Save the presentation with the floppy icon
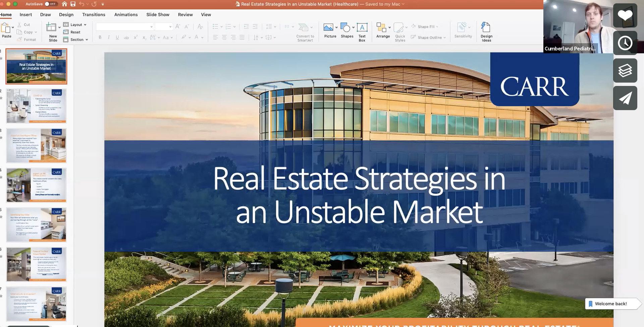The height and width of the screenshot is (327, 644). point(73,4)
